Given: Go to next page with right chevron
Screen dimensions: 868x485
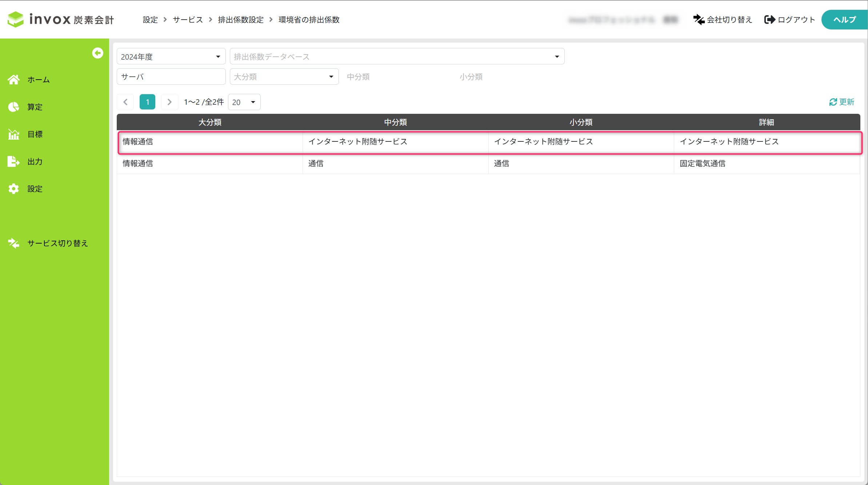Looking at the screenshot, I should [x=169, y=102].
